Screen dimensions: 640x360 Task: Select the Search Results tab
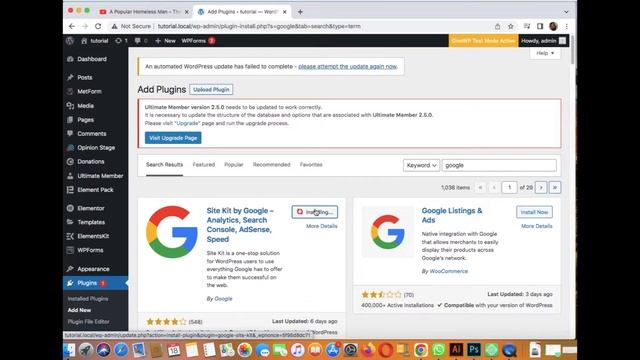point(164,165)
